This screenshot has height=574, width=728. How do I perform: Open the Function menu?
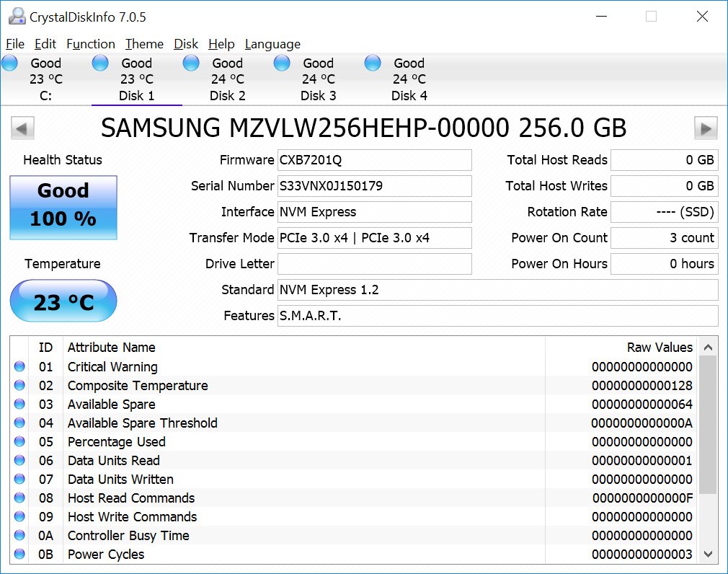click(90, 44)
